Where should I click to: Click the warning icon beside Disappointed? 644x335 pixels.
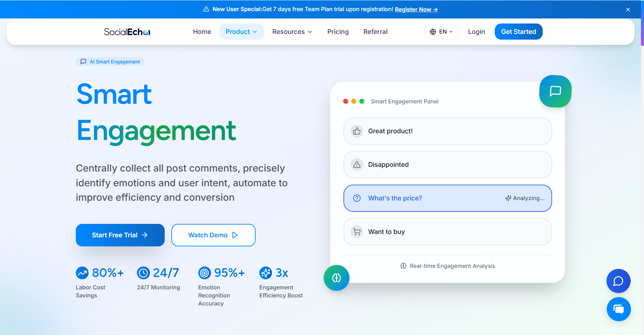357,164
